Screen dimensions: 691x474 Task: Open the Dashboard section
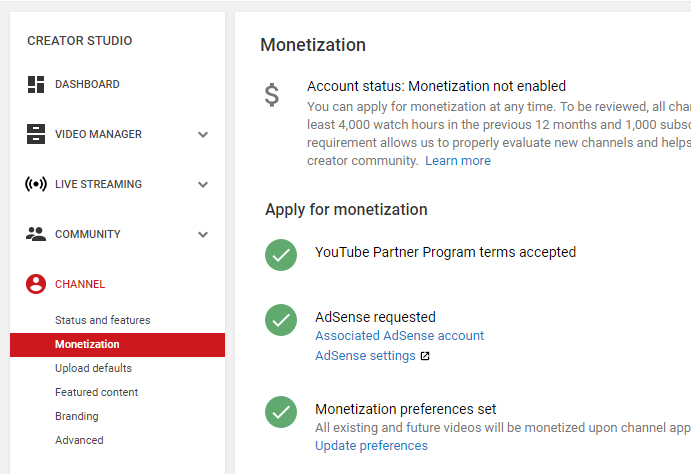point(87,84)
